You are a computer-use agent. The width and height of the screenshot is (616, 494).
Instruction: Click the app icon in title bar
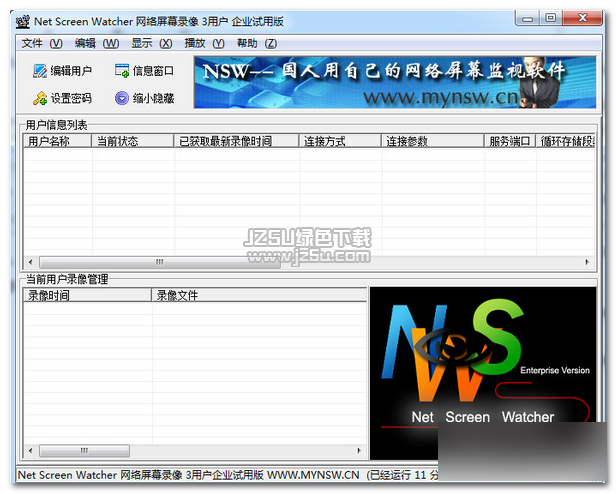(23, 22)
